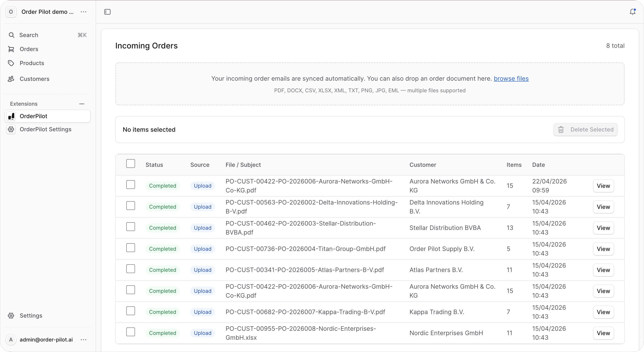Screen dimensions: 644x352
Task: Click the Date column header
Action: click(x=538, y=165)
